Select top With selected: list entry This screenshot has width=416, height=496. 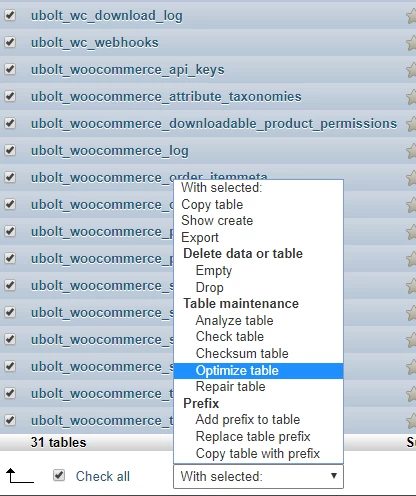tap(258, 188)
